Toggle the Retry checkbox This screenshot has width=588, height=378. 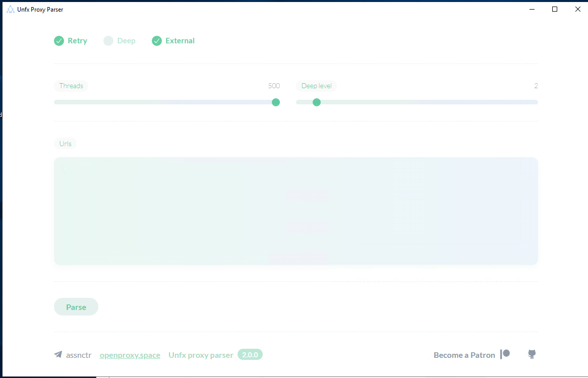point(59,41)
